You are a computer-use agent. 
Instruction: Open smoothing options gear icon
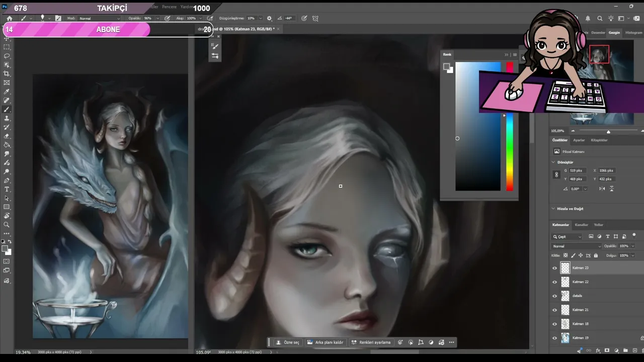(269, 18)
